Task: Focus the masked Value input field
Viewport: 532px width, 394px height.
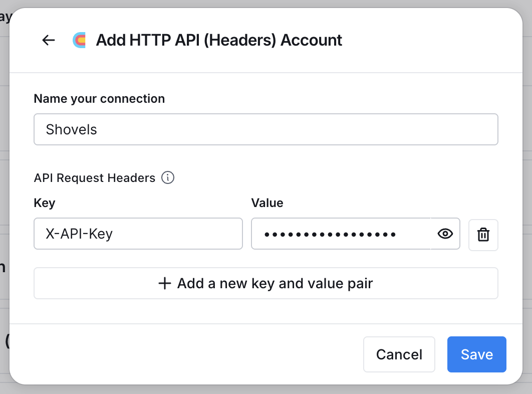Action: 341,234
